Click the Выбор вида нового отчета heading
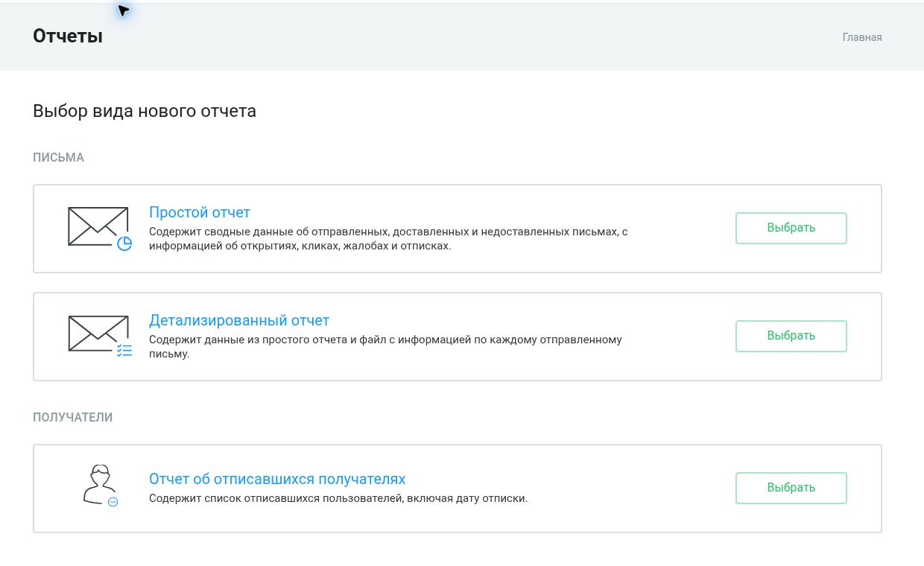The width and height of the screenshot is (924, 566). pyautogui.click(x=145, y=111)
